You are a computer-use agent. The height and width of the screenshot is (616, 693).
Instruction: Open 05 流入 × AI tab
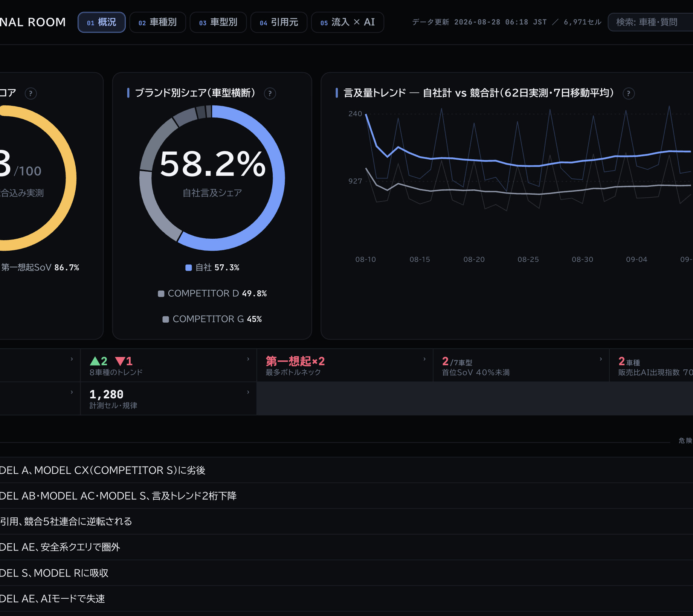pos(348,22)
